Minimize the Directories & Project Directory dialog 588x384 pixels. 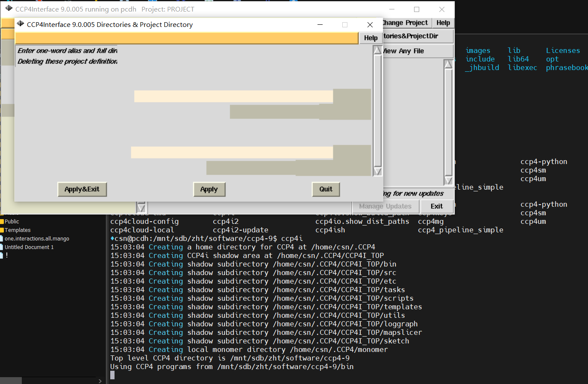click(x=320, y=25)
